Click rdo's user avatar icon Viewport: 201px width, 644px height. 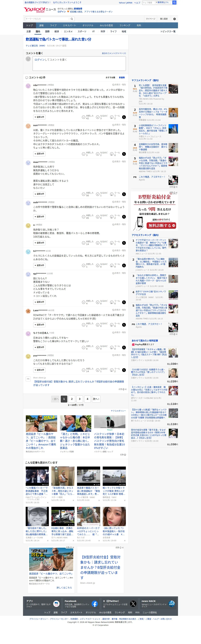28,86
